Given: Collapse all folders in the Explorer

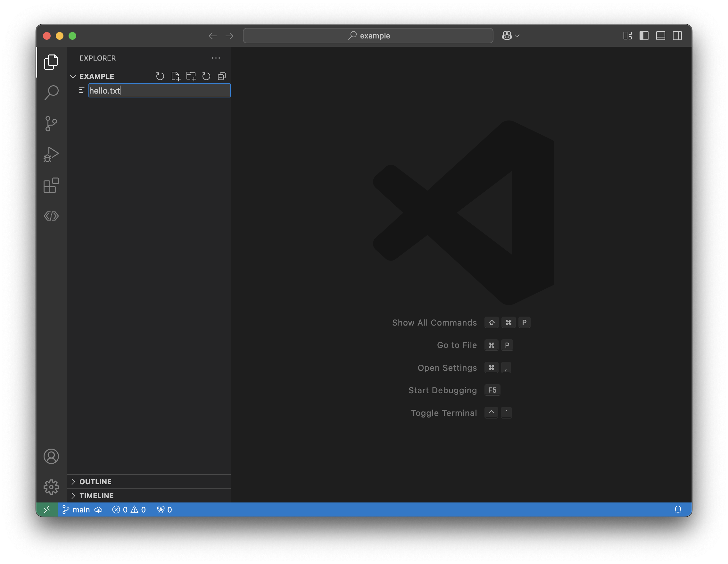Looking at the screenshot, I should 222,76.
